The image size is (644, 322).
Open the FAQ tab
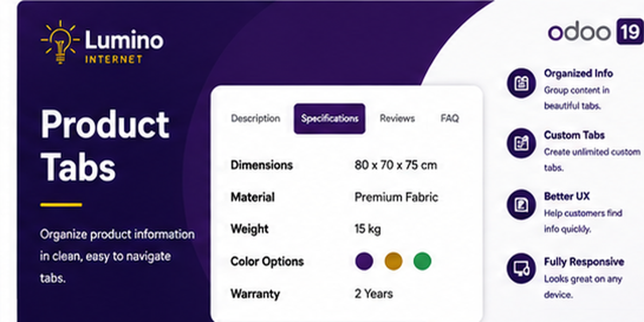coord(450,119)
